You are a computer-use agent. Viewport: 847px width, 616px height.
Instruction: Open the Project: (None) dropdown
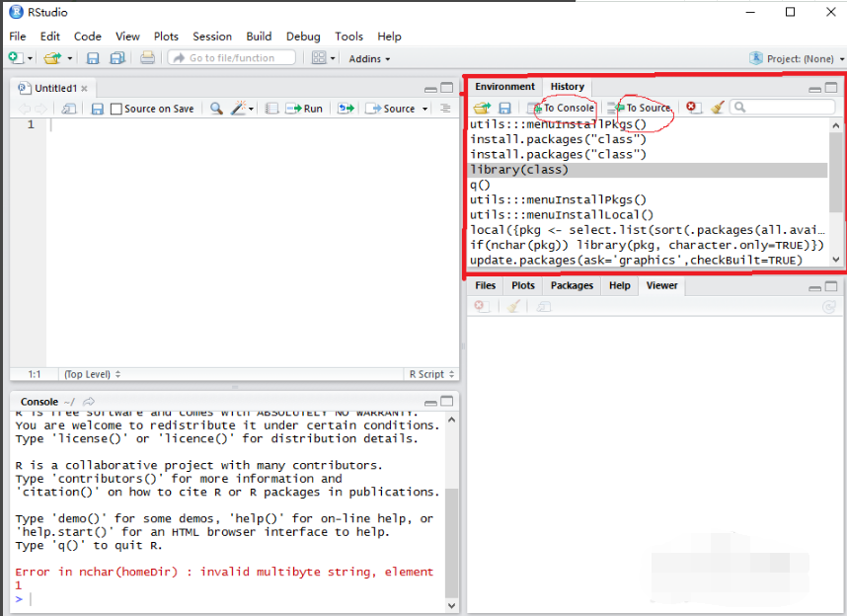793,58
